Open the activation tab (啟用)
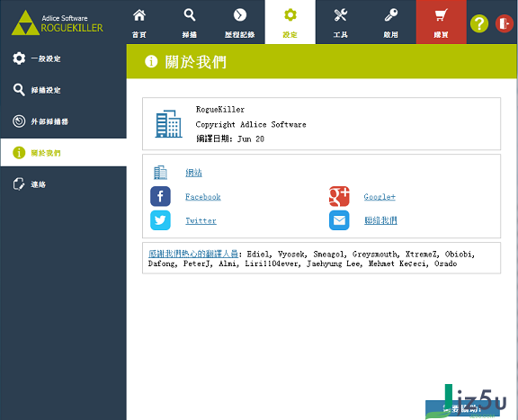Viewport: 518px width, 420px height. pos(391,22)
